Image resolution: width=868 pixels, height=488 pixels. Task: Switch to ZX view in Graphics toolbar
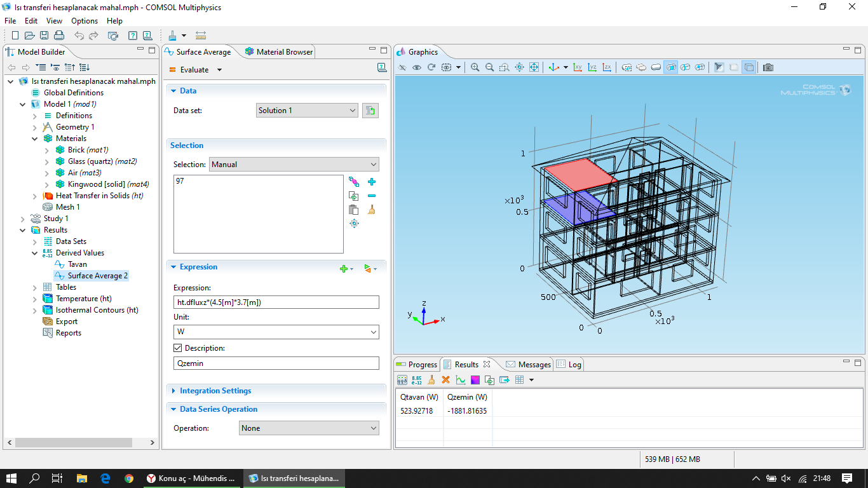pyautogui.click(x=607, y=67)
